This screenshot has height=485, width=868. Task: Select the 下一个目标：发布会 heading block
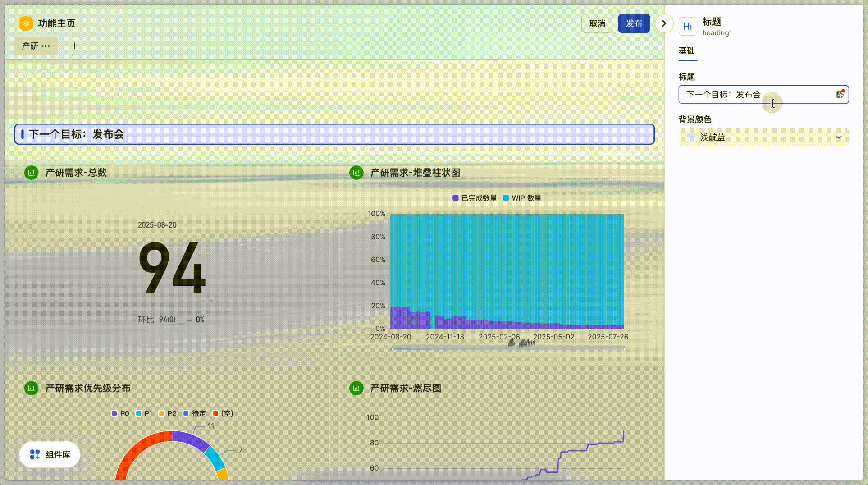[x=334, y=134]
